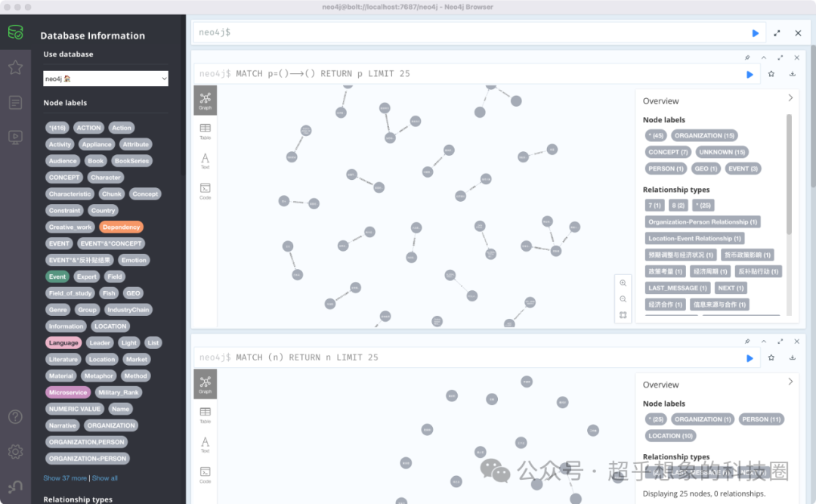Fit first graph to screen

[x=623, y=315]
